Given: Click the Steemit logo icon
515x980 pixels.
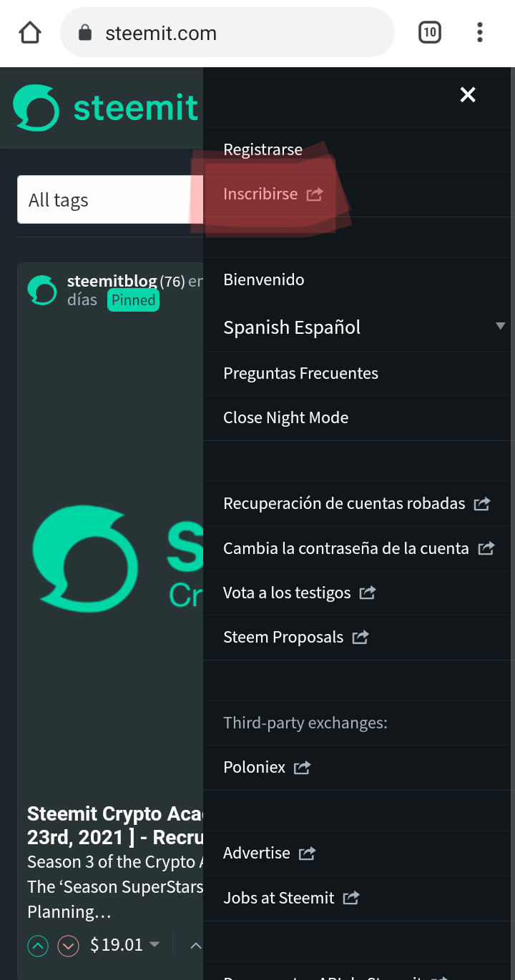Looking at the screenshot, I should coord(36,108).
